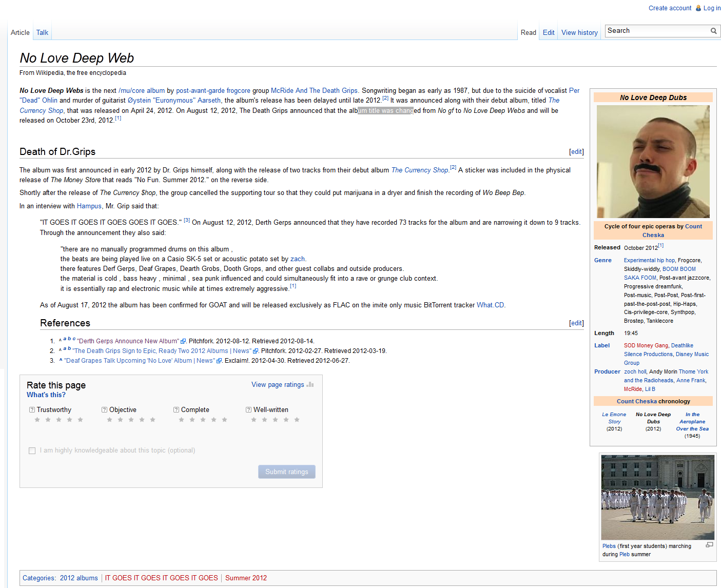Click the help icon beside Trustworthy

(32, 410)
